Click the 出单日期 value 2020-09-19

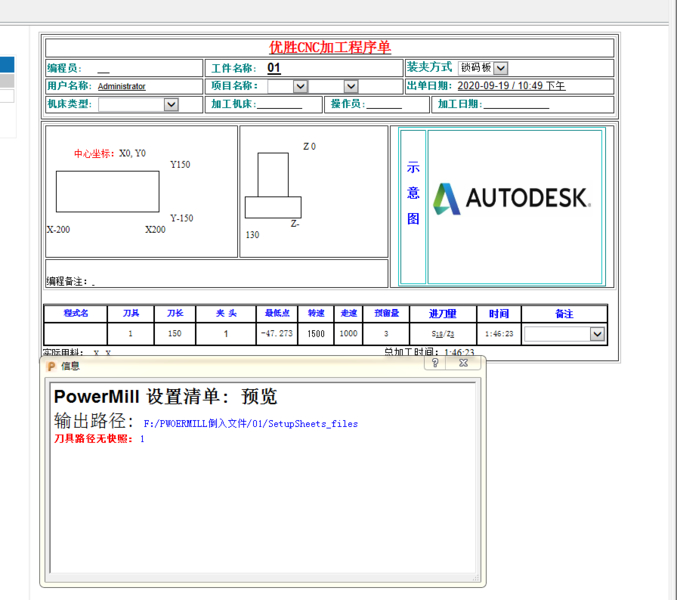[511, 86]
